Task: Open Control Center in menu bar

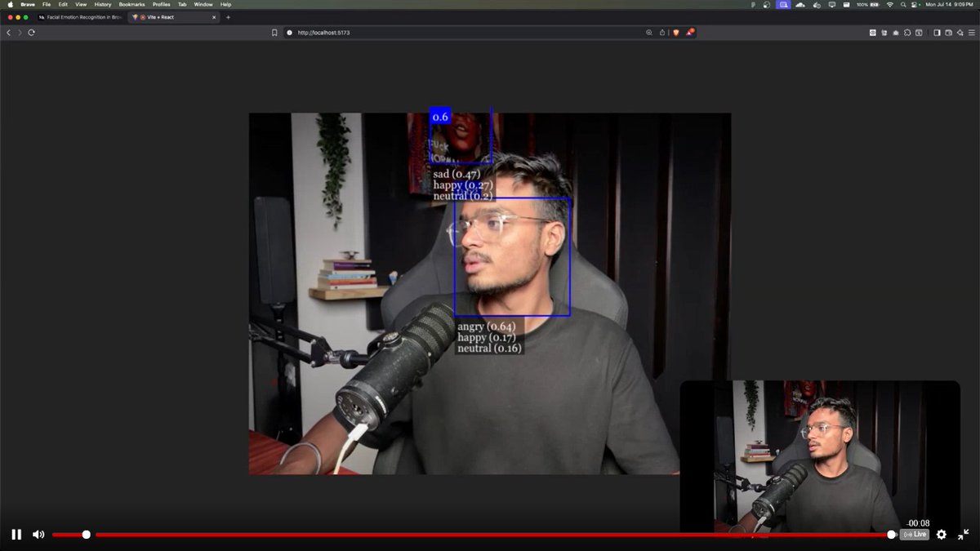Action: (914, 4)
